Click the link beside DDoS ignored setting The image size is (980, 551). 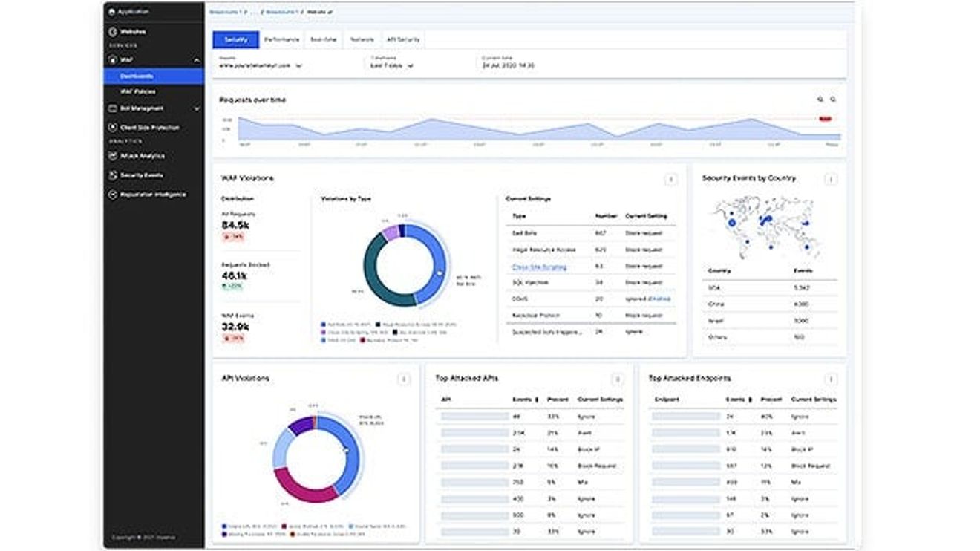[660, 299]
